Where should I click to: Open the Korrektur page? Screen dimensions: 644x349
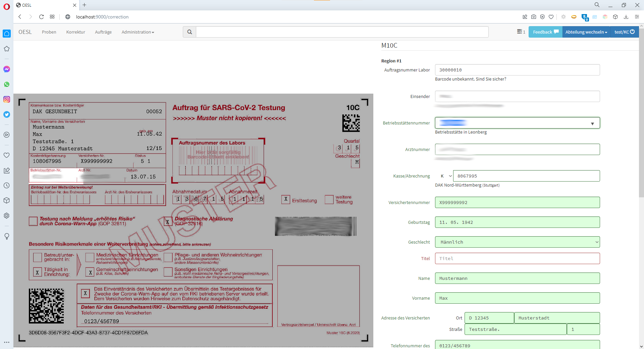pyautogui.click(x=76, y=32)
